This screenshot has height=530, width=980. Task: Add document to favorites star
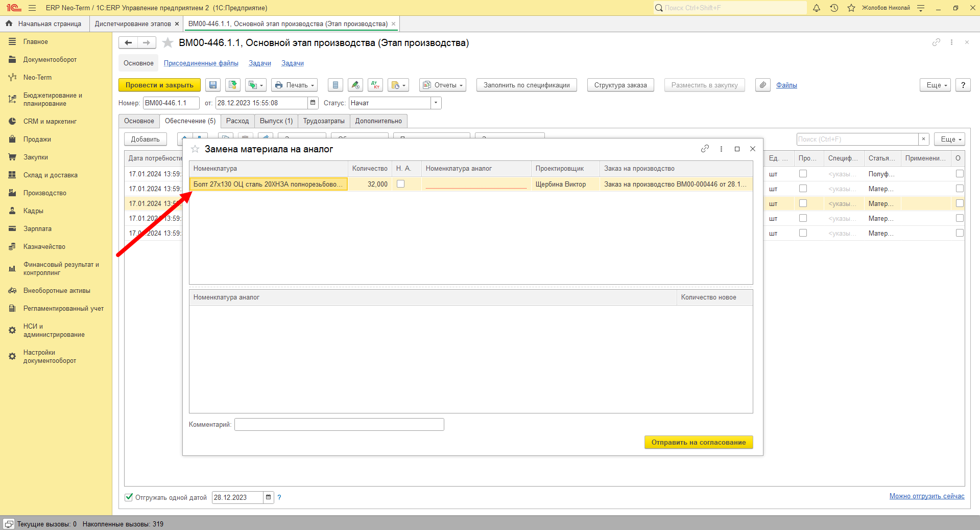click(168, 43)
